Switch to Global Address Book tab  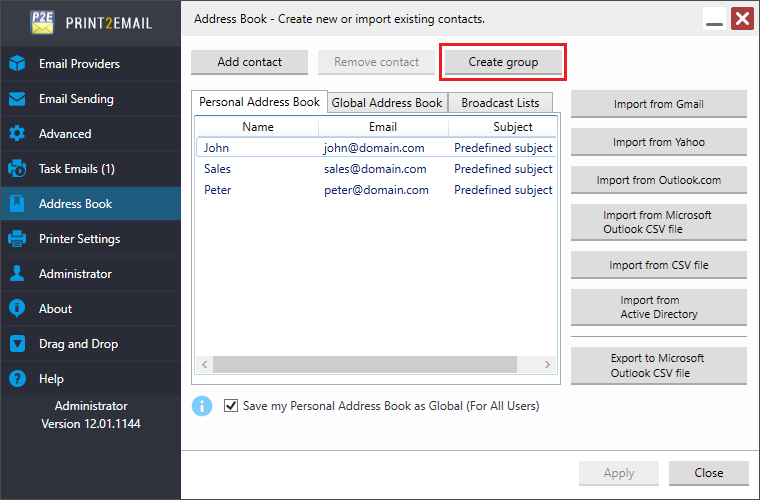(387, 103)
